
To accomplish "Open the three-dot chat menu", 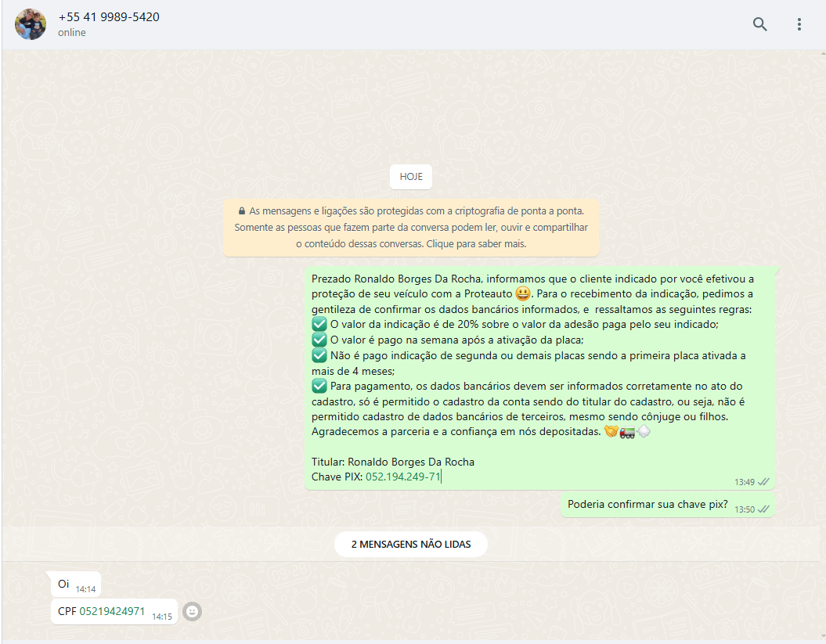I will pyautogui.click(x=799, y=24).
